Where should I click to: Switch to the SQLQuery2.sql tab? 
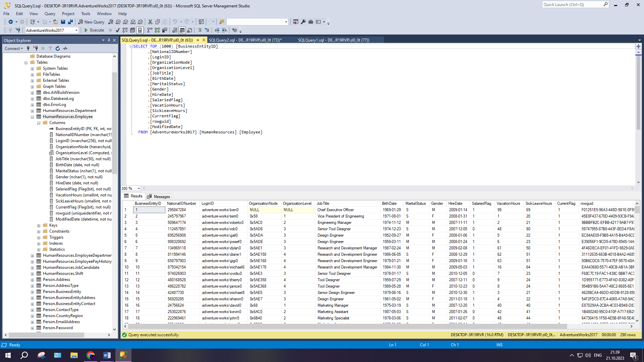click(x=245, y=40)
